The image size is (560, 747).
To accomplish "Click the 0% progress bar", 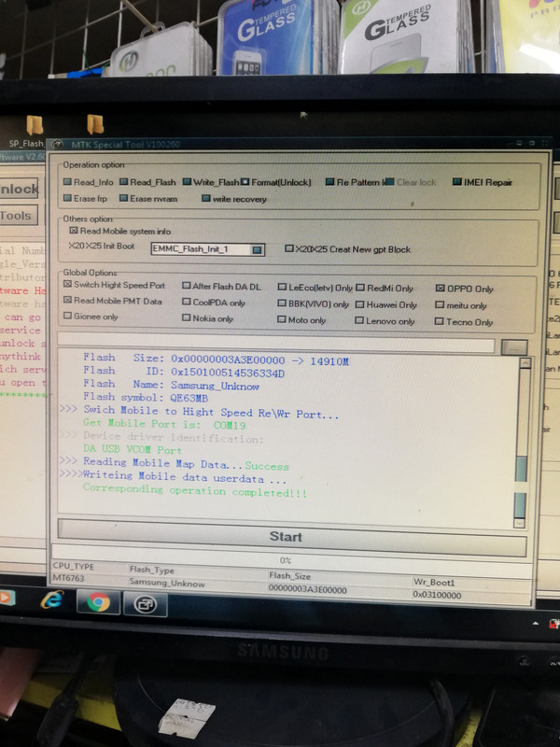I will pyautogui.click(x=291, y=560).
